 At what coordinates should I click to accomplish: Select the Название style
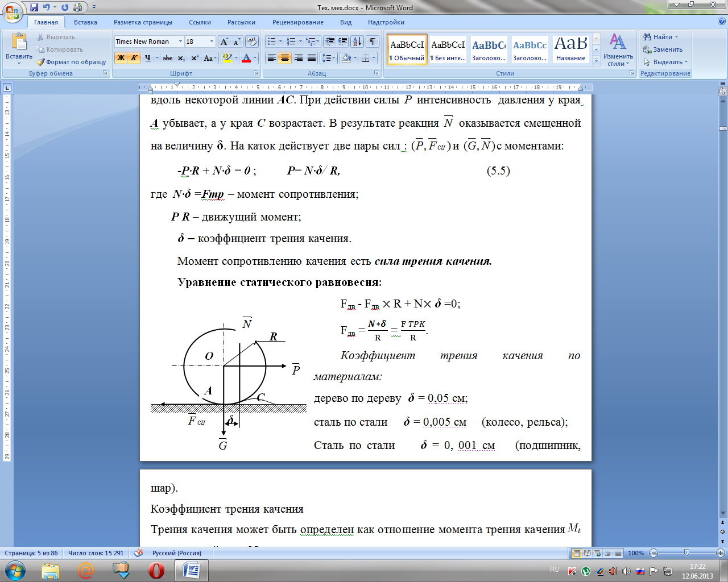571,50
